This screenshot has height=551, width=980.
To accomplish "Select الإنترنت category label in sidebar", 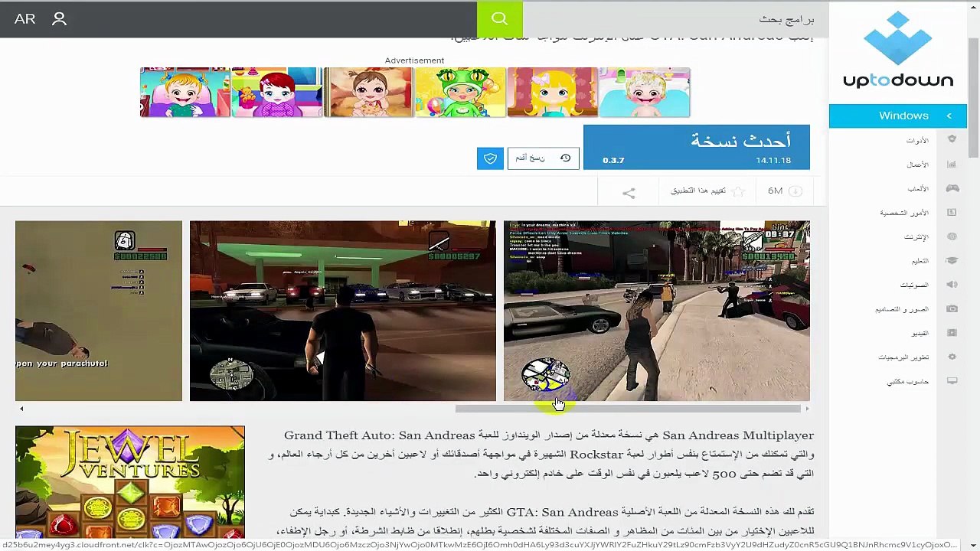I will tap(916, 236).
